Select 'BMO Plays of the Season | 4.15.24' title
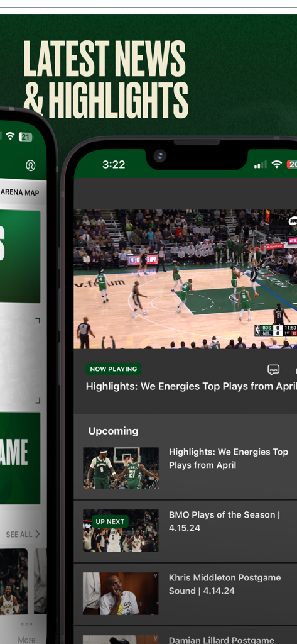The image size is (297, 644). (x=224, y=521)
